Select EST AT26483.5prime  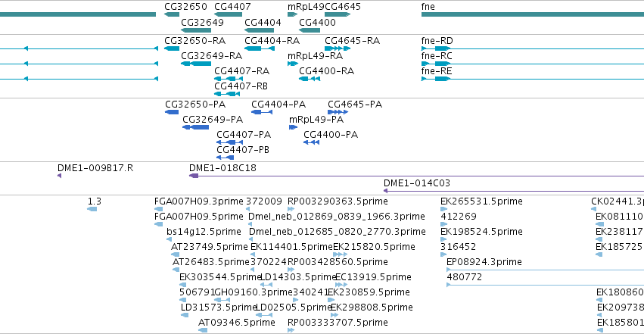tap(211, 262)
